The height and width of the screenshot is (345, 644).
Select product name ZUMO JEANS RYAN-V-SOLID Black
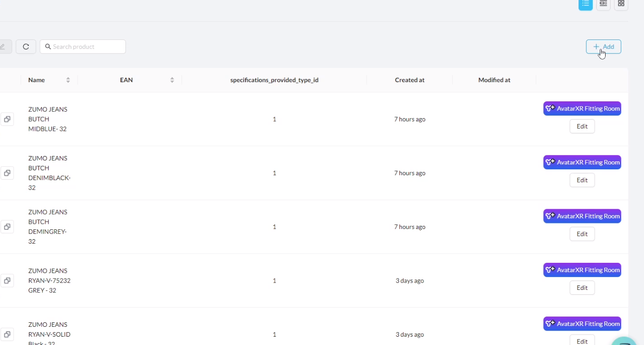click(49, 335)
